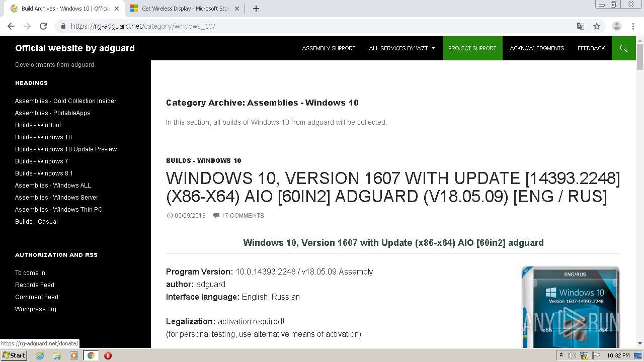Click the padlock site info icon
This screenshot has height=362, width=644.
[63, 26]
